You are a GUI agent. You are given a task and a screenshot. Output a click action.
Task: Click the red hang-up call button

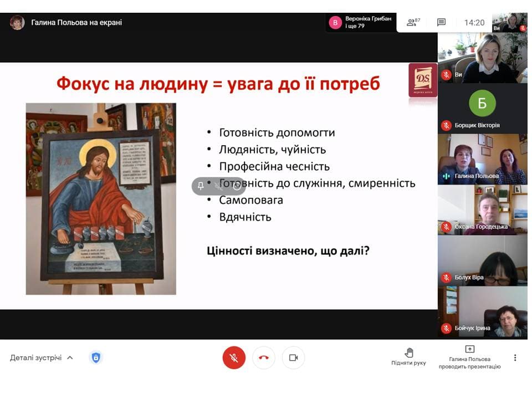[x=264, y=357]
